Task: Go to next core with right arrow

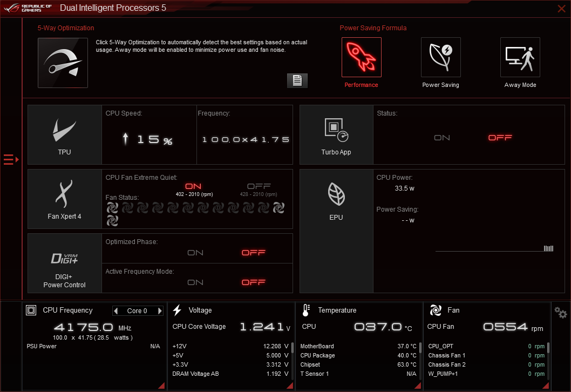Action: pos(160,311)
